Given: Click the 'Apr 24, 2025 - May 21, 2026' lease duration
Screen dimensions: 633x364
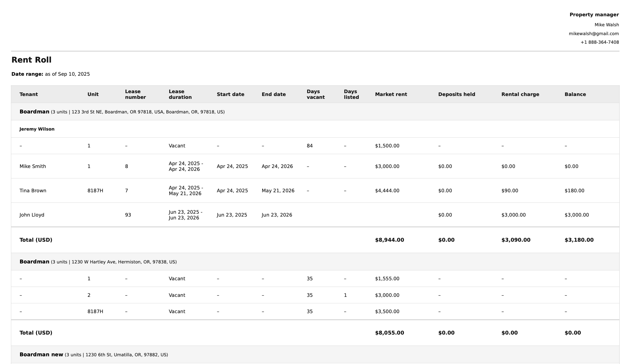Looking at the screenshot, I should pos(186,191).
